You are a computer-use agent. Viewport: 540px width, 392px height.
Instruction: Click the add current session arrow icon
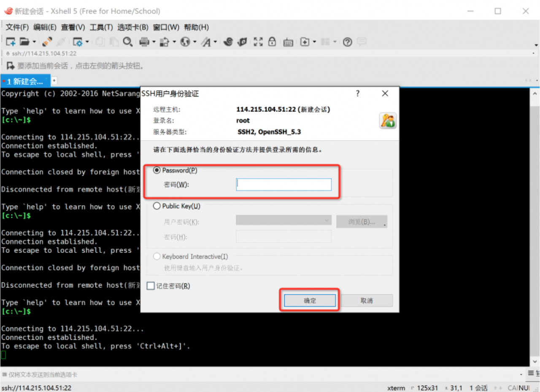pyautogui.click(x=11, y=66)
